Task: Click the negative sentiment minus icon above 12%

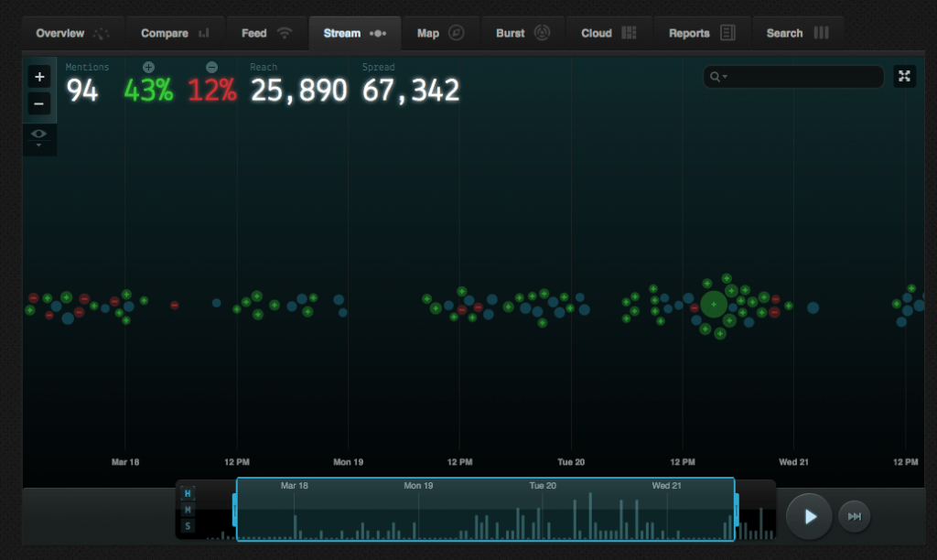Action: click(211, 68)
